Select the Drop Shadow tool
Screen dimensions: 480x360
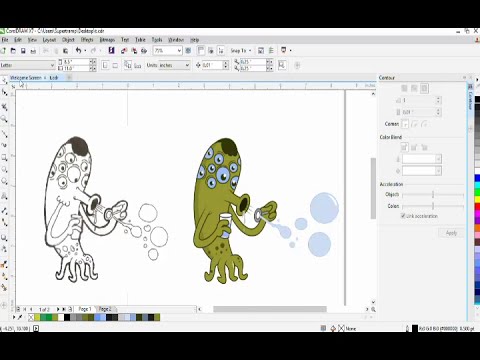4,238
